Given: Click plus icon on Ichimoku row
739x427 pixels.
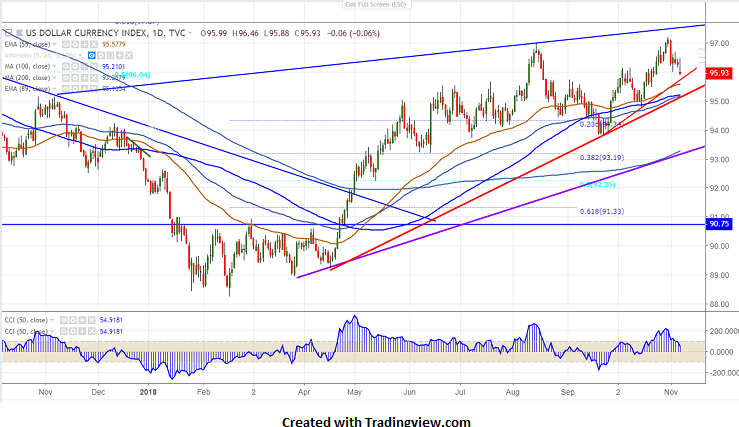Looking at the screenshot, I should 120,56.
